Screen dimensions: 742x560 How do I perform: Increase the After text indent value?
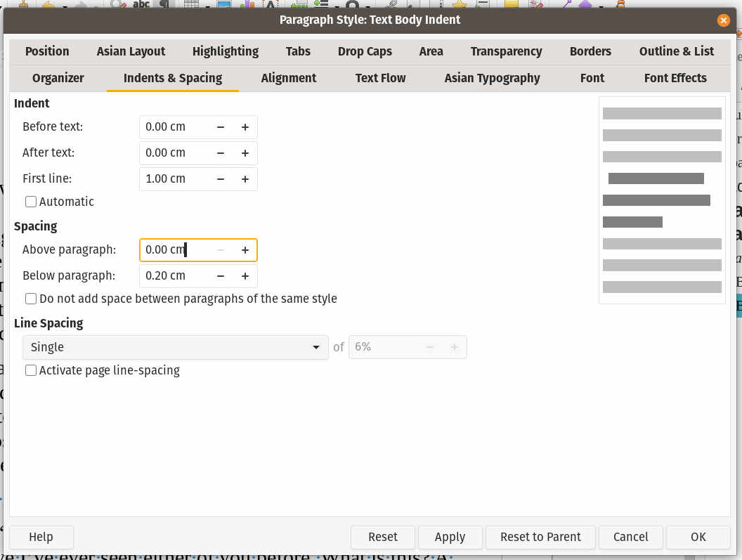(245, 153)
